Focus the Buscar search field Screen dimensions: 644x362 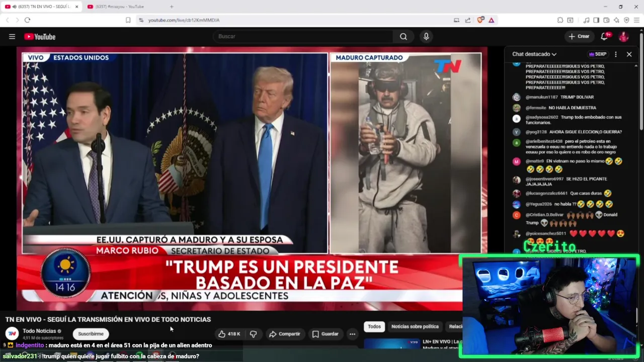coord(303,36)
